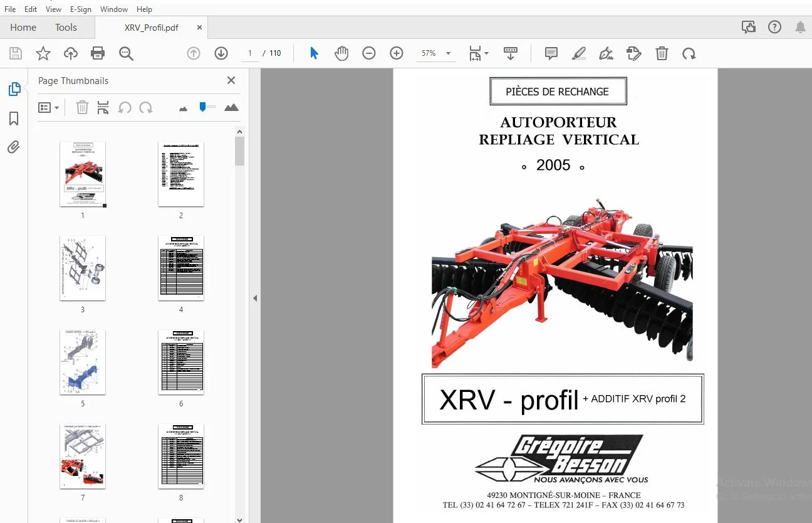Rotate the page with the toolbar rotate icon
Viewport: 812px width, 523px height.
click(689, 53)
